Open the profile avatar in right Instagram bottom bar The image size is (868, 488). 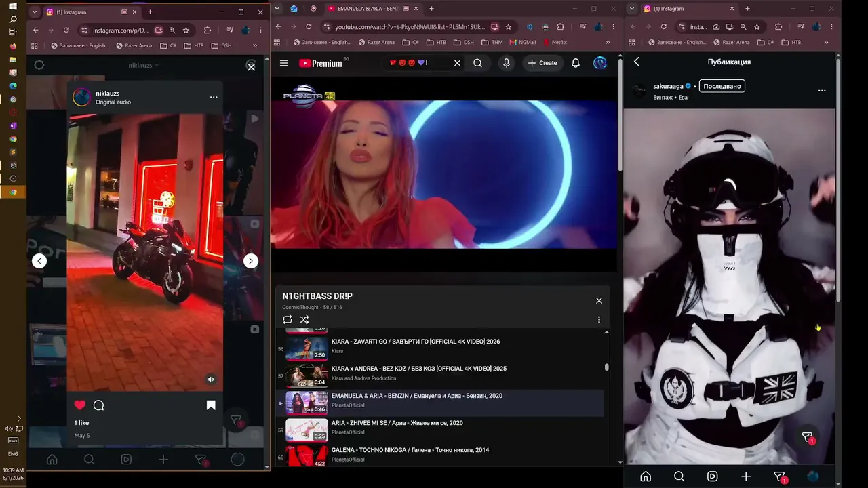(x=813, y=476)
